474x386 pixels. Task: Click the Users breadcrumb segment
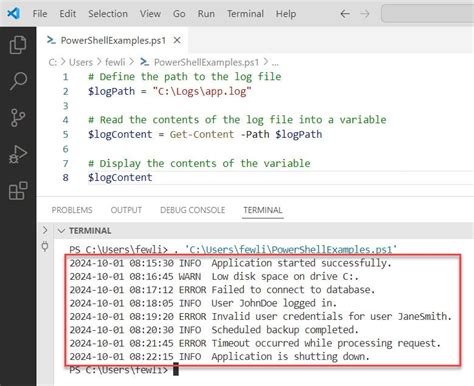point(81,62)
